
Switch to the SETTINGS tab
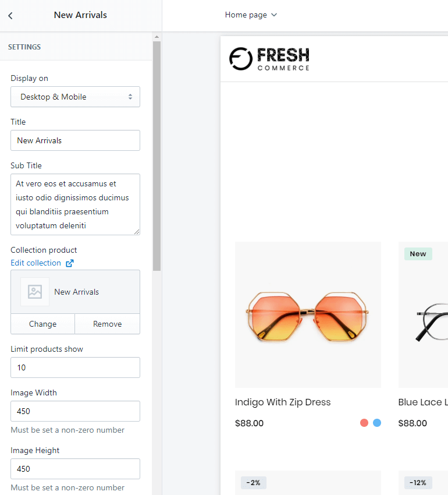coord(24,47)
